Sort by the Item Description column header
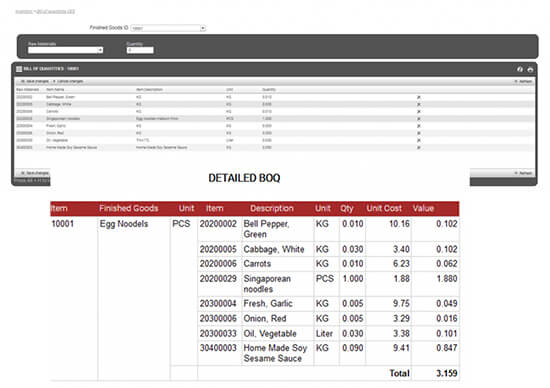550x388 pixels. click(x=149, y=90)
